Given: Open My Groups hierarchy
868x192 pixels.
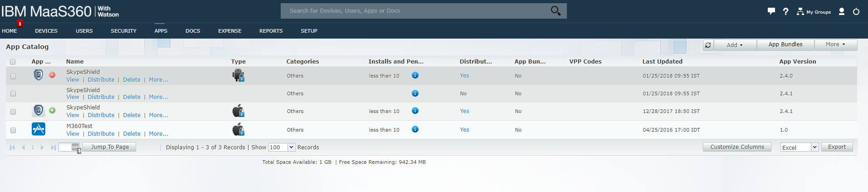Looking at the screenshot, I should tap(814, 12).
